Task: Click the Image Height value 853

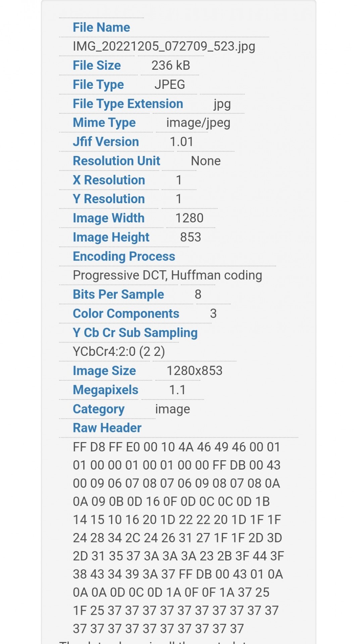Action: tap(191, 237)
